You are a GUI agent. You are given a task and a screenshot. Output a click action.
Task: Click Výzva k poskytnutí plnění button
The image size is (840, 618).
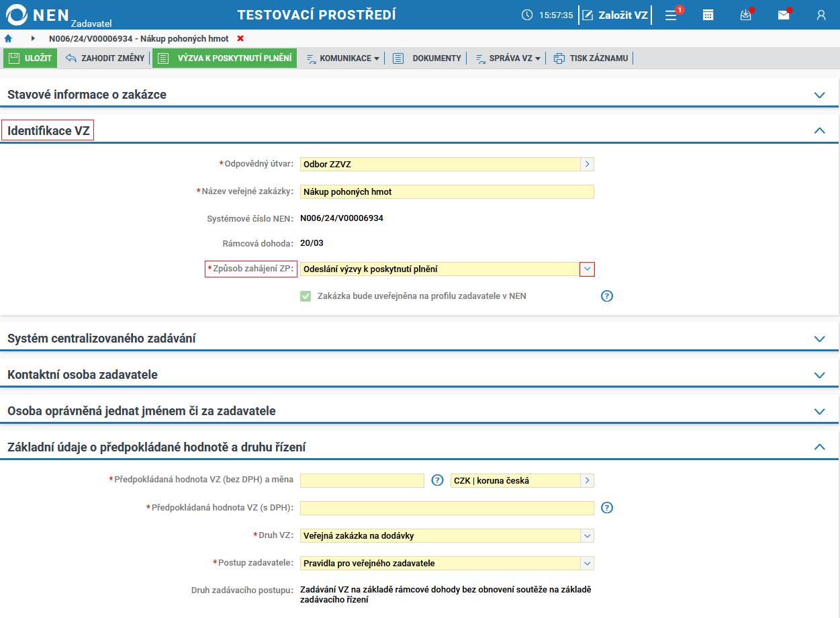pyautogui.click(x=224, y=58)
